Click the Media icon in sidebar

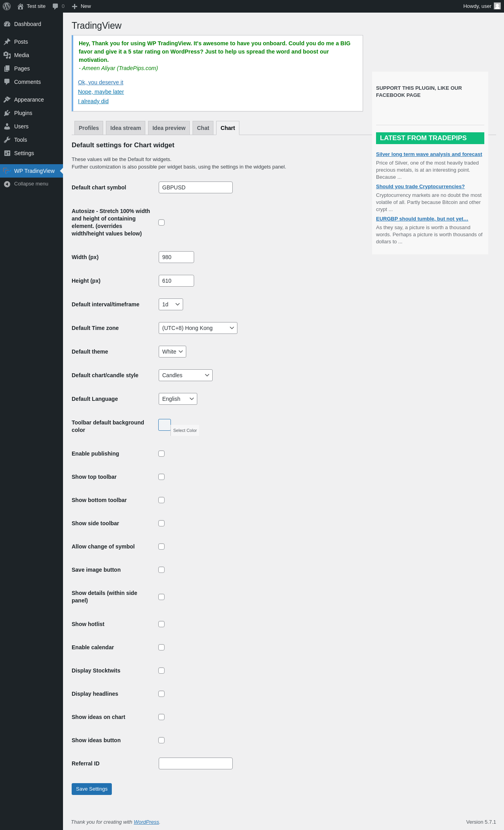[7, 55]
